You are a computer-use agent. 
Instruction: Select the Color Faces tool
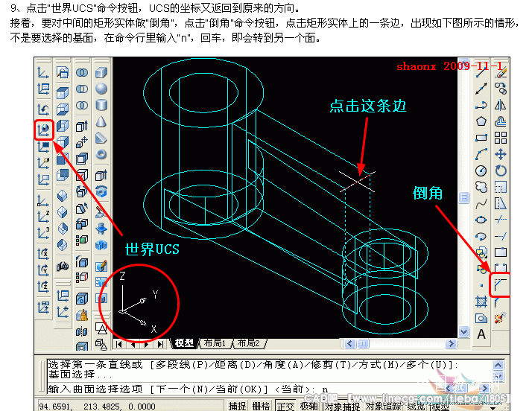click(x=82, y=240)
